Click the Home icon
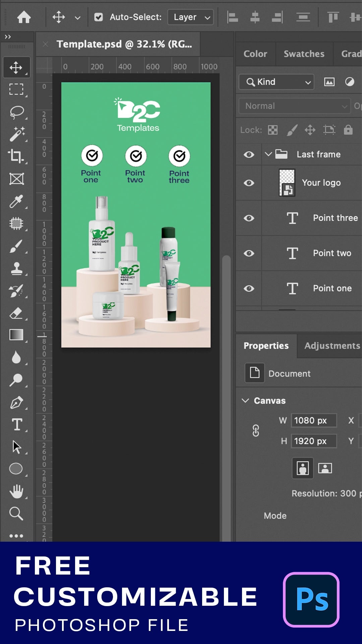 tap(24, 17)
